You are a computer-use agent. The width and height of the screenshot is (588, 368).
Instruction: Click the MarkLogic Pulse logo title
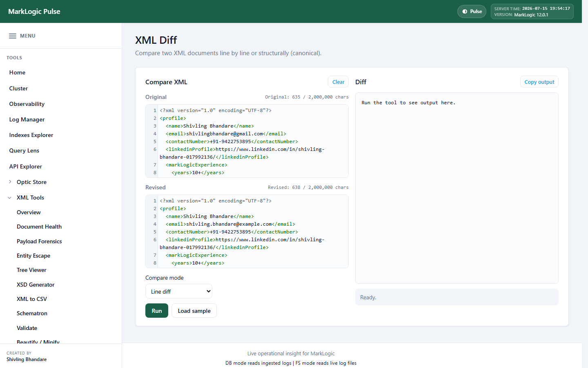34,11
